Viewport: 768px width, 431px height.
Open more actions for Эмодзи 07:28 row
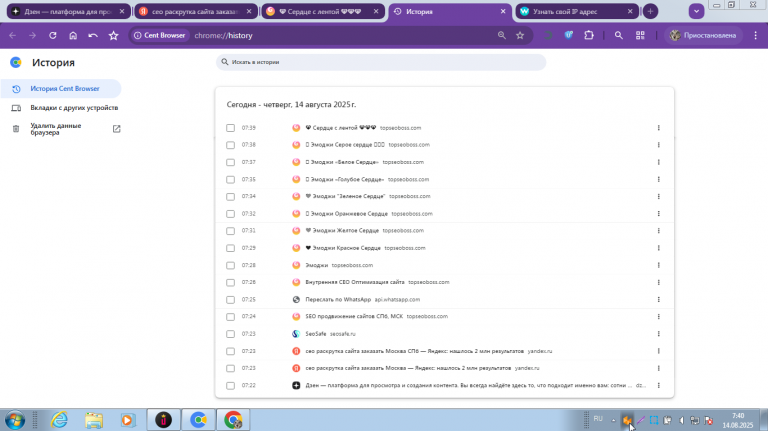pos(658,265)
